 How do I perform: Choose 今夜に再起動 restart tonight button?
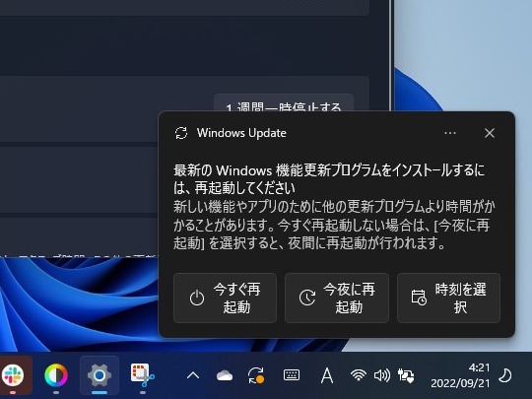point(337,298)
